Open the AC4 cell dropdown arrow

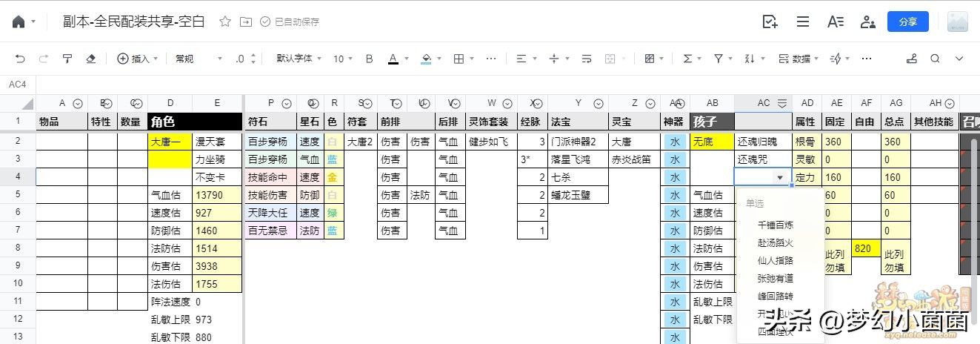pyautogui.click(x=779, y=177)
